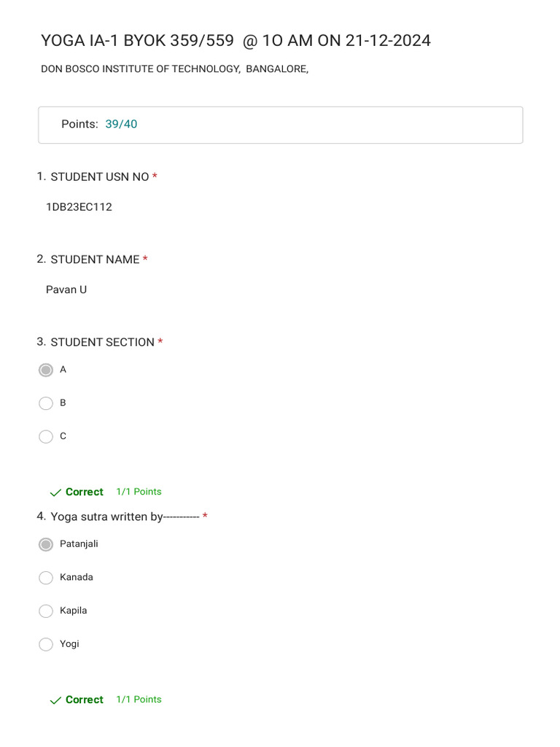Select section A radio button

coord(46,370)
